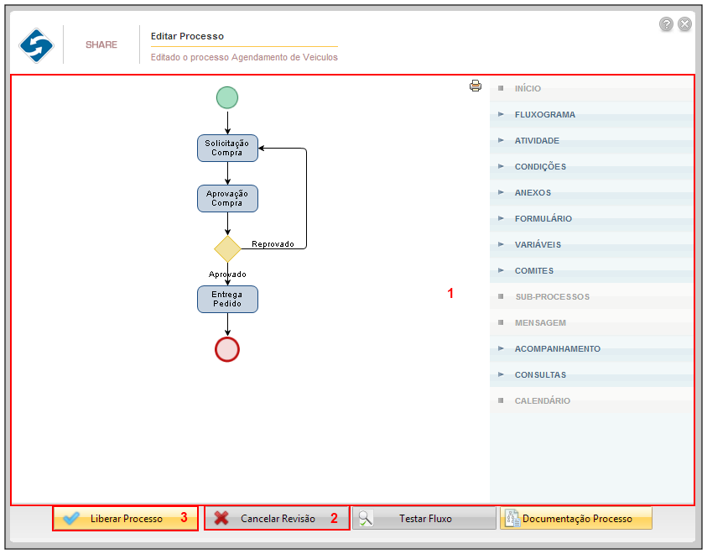Select the Aprovação Compra activity node
The image size is (707, 554).
click(x=227, y=198)
